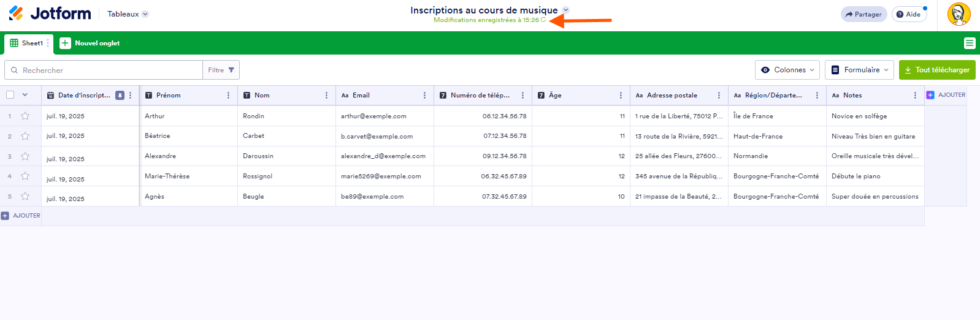Star the row for Arthur Rondin

tap(25, 116)
